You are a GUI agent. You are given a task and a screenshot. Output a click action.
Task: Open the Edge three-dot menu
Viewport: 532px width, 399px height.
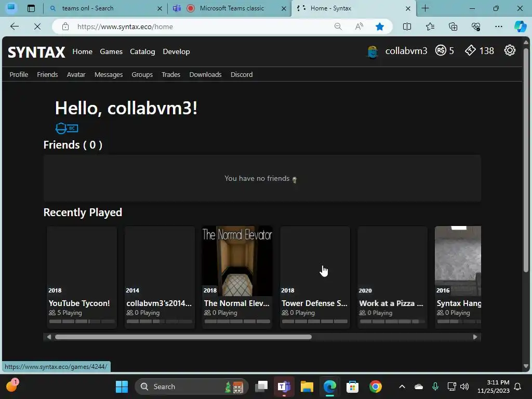tap(498, 26)
